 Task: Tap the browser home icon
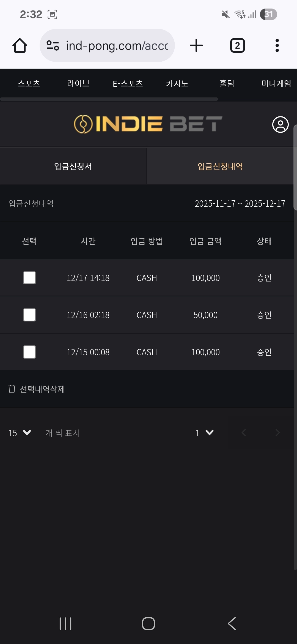[20, 45]
